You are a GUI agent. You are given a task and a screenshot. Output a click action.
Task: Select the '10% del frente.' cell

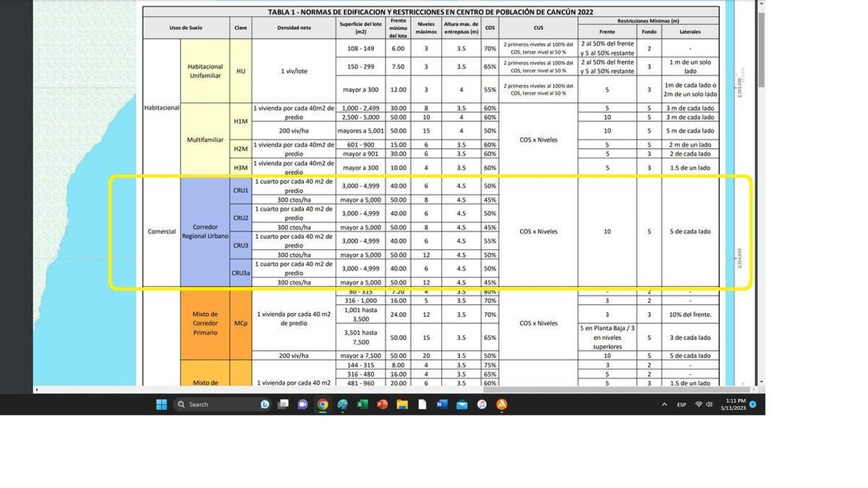[x=690, y=315]
